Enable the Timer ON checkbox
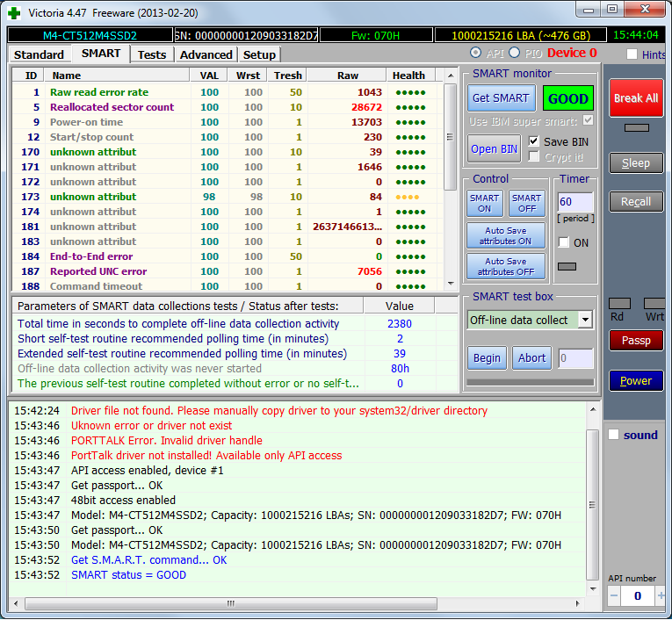 pos(563,242)
